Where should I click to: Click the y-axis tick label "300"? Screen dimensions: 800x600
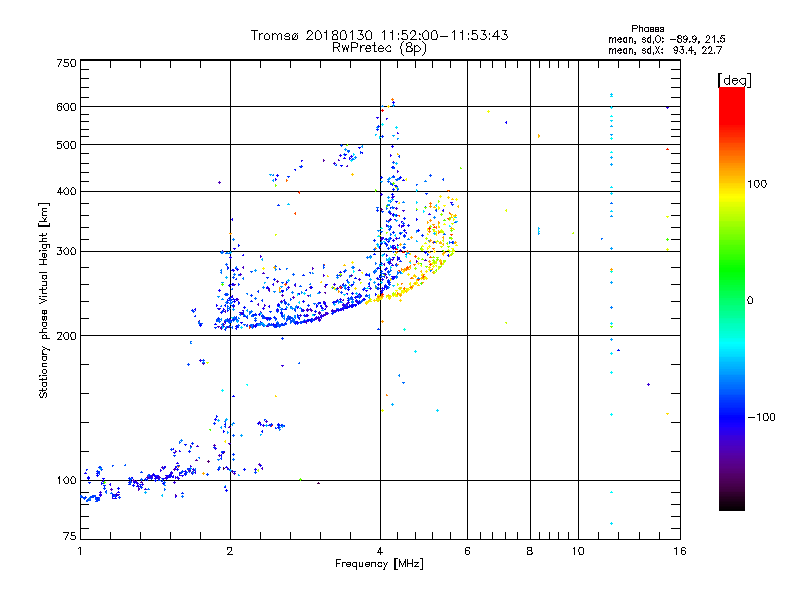point(67,252)
